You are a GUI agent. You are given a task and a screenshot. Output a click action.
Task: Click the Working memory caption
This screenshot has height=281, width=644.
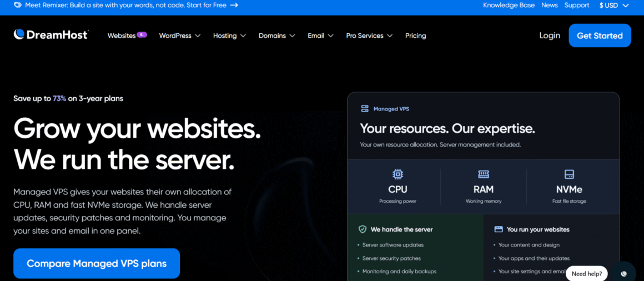[484, 201]
